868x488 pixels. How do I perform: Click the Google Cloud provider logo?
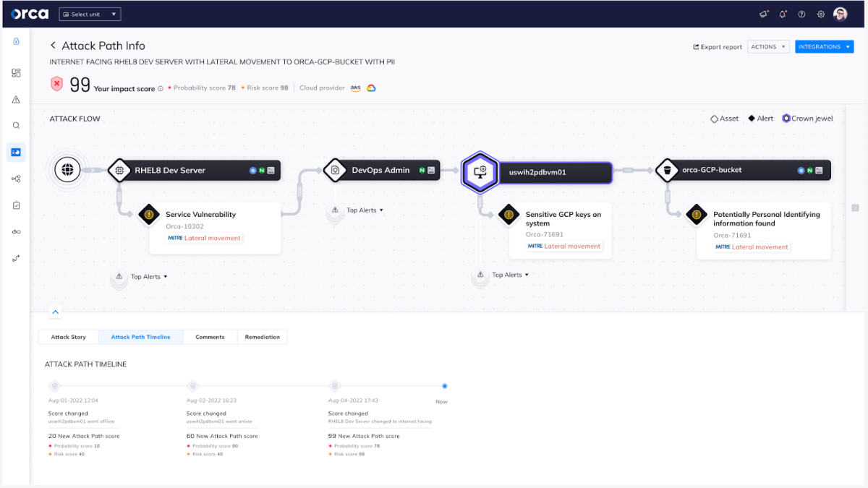tap(371, 88)
